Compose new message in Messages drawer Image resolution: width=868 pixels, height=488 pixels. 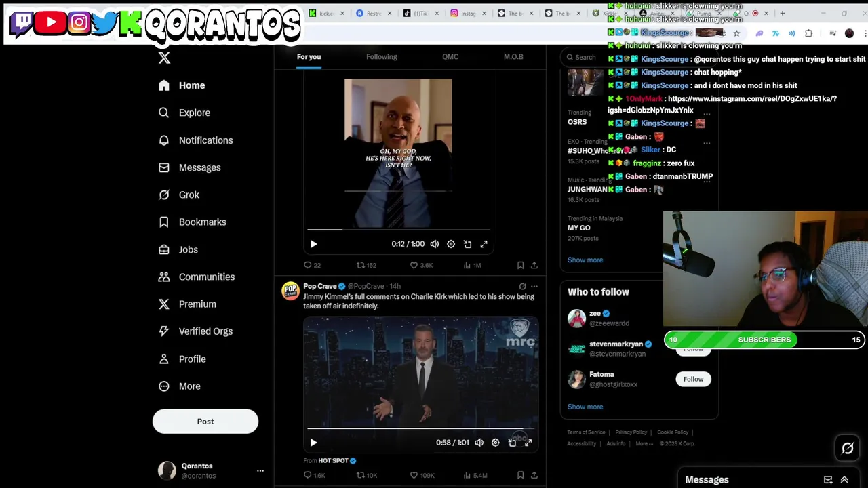click(828, 480)
